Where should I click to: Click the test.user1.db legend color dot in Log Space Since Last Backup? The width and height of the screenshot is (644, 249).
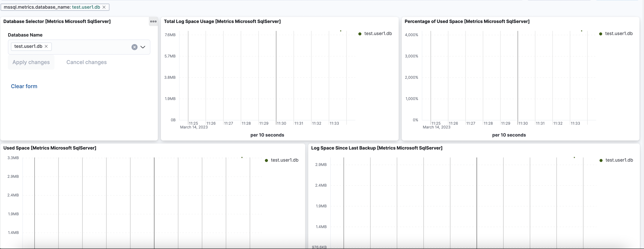601,160
